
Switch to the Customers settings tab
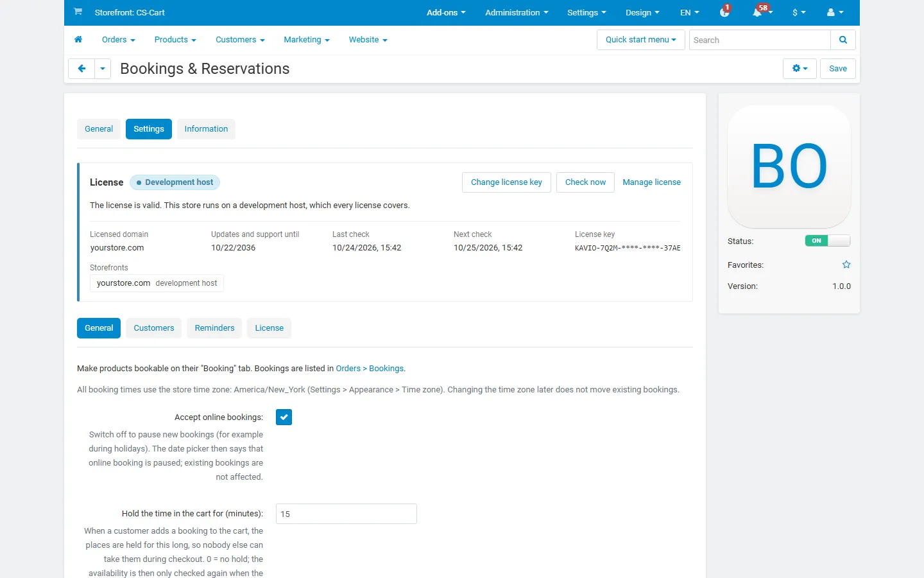(154, 328)
